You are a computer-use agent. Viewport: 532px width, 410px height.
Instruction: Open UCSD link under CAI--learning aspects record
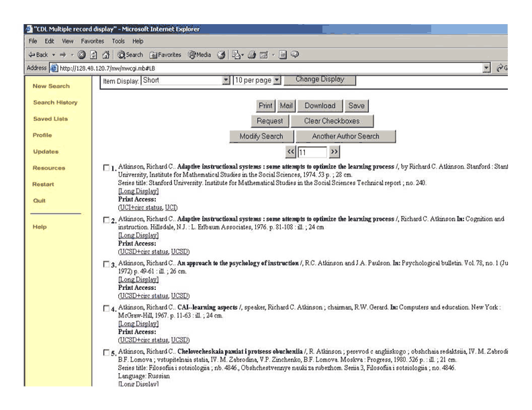pyautogui.click(x=179, y=340)
